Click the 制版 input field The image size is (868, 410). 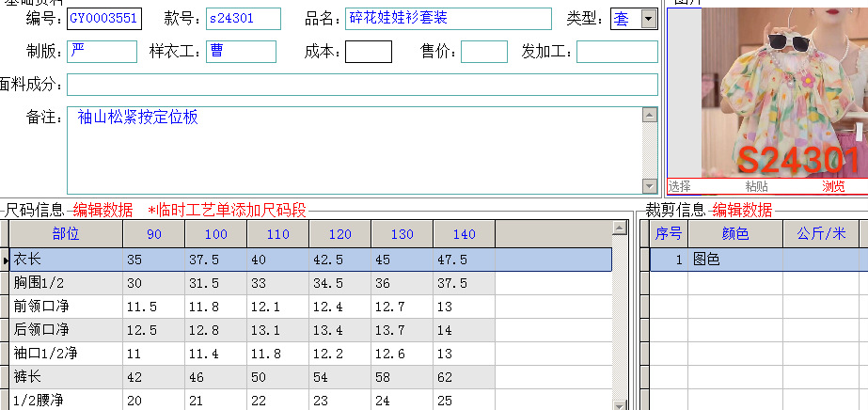coord(102,52)
